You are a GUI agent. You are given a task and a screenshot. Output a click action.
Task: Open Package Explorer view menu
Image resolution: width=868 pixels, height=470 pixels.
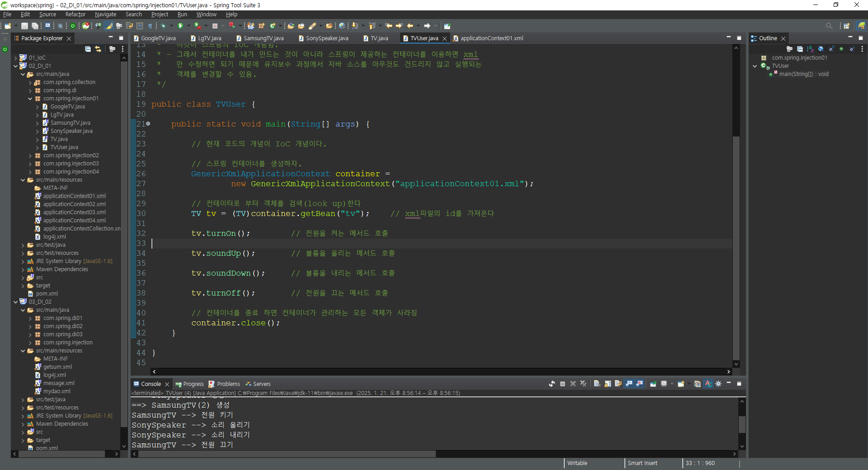pos(123,49)
